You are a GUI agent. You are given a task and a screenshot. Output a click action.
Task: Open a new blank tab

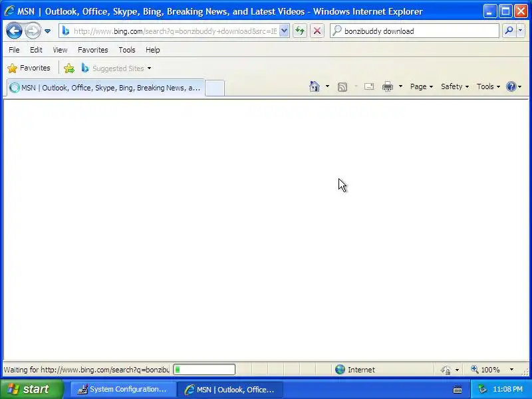(215, 88)
